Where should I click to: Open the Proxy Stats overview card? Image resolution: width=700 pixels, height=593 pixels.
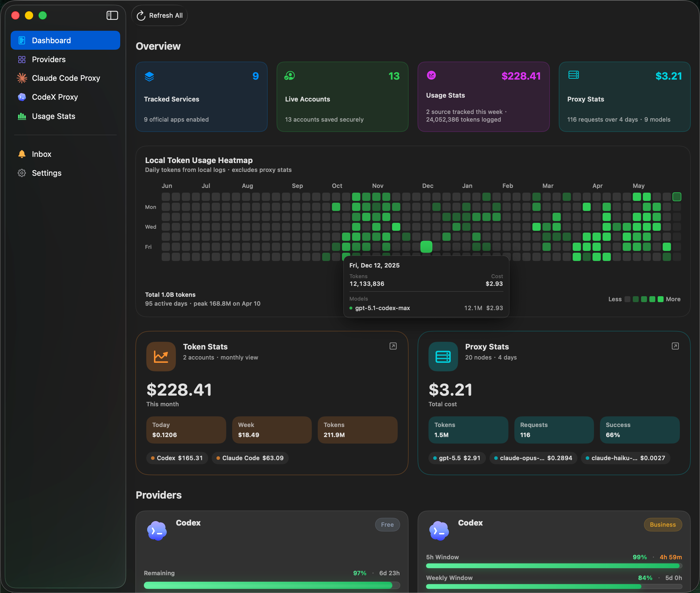tap(624, 97)
